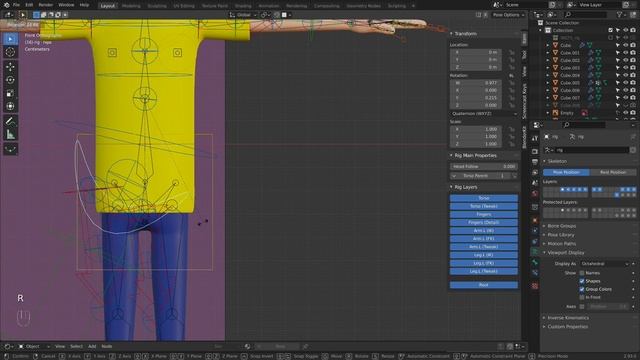Click the Scale X value field
The width and height of the screenshot is (640, 360).
pos(476,129)
